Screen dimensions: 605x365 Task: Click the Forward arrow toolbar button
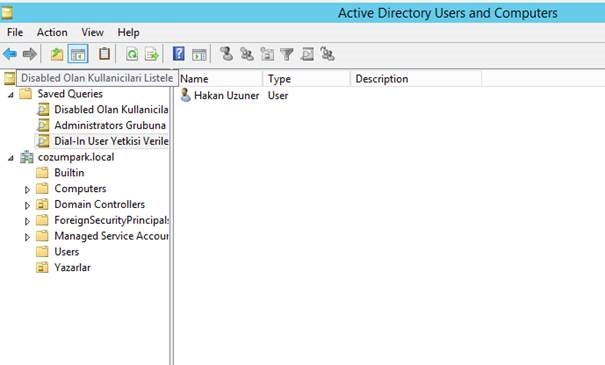tap(30, 54)
